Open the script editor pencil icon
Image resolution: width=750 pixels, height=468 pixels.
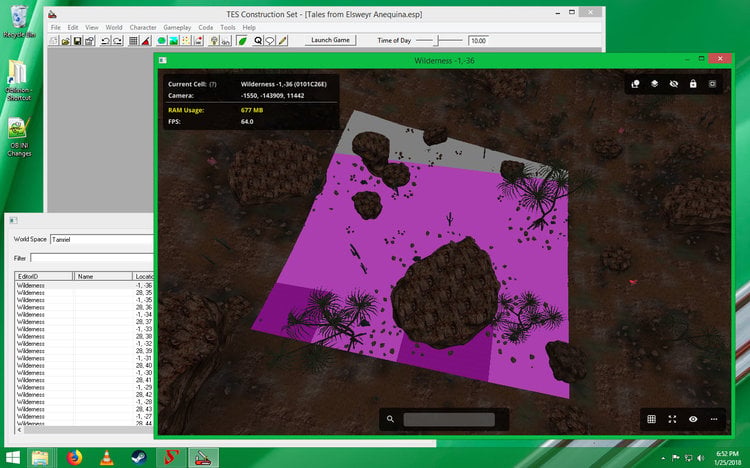point(282,41)
